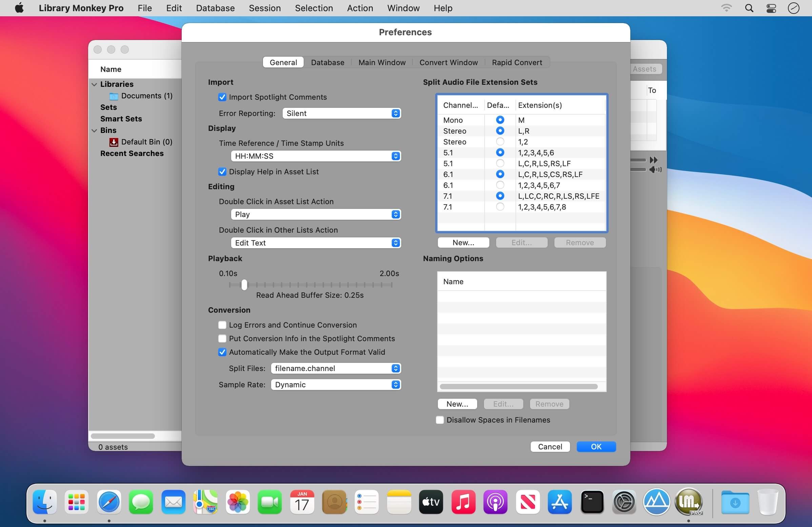Click the OK button
Image resolution: width=812 pixels, height=527 pixels.
click(596, 446)
